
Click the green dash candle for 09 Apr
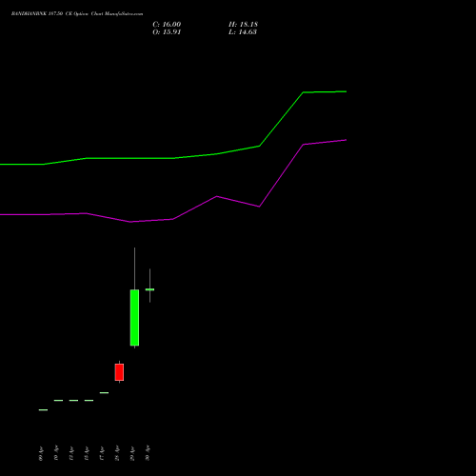pos(43,410)
